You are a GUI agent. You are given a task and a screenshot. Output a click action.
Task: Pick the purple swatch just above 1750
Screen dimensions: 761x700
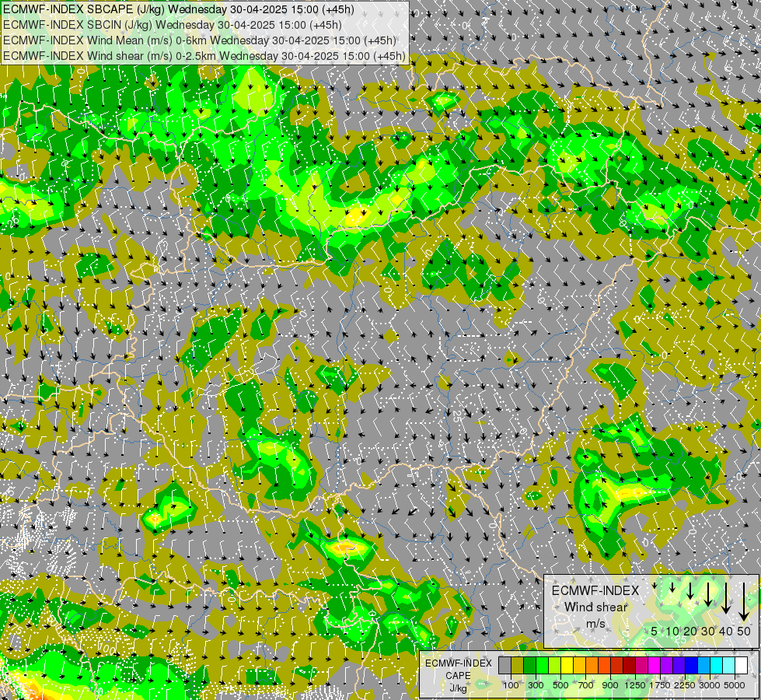click(667, 666)
